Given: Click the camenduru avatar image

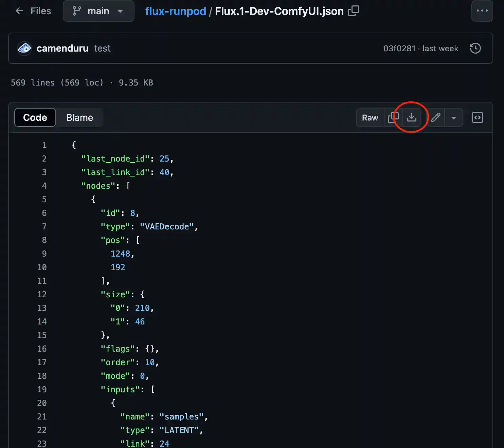Looking at the screenshot, I should pyautogui.click(x=24, y=48).
